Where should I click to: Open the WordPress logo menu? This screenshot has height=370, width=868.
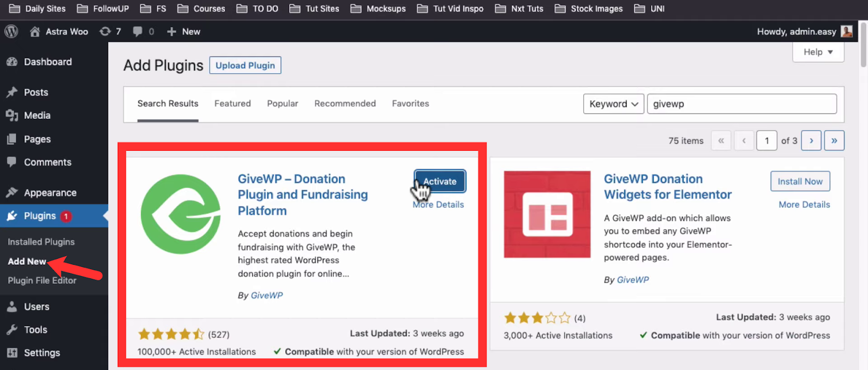(x=11, y=31)
